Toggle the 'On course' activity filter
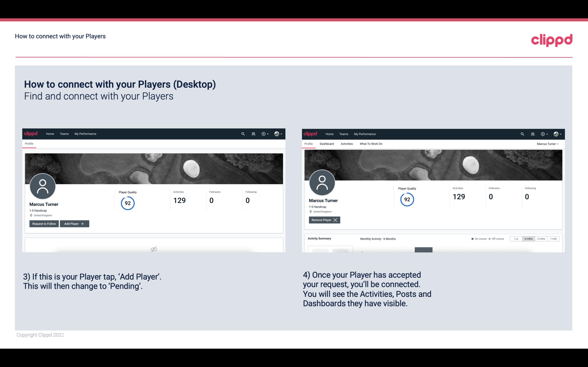 [478, 238]
